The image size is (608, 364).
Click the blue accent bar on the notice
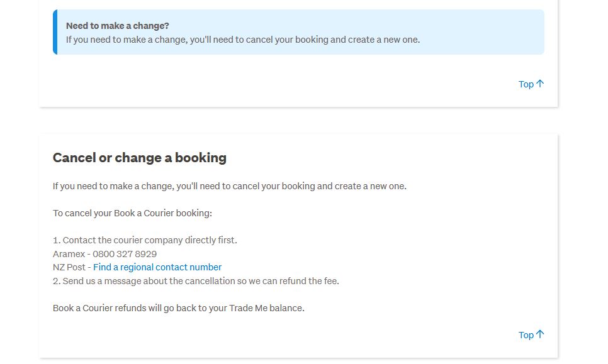[x=55, y=32]
